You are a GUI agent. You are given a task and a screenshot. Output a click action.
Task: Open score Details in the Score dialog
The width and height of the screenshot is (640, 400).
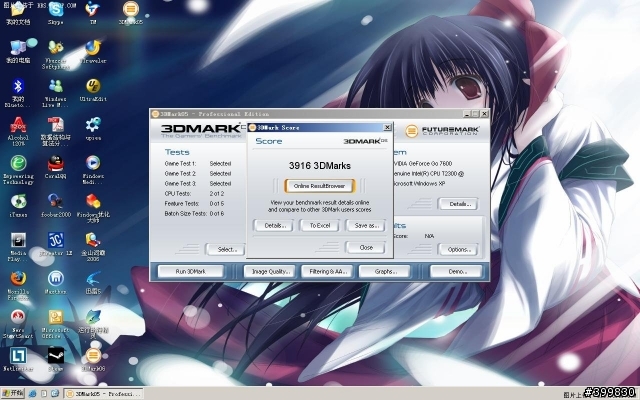pyautogui.click(x=273, y=225)
